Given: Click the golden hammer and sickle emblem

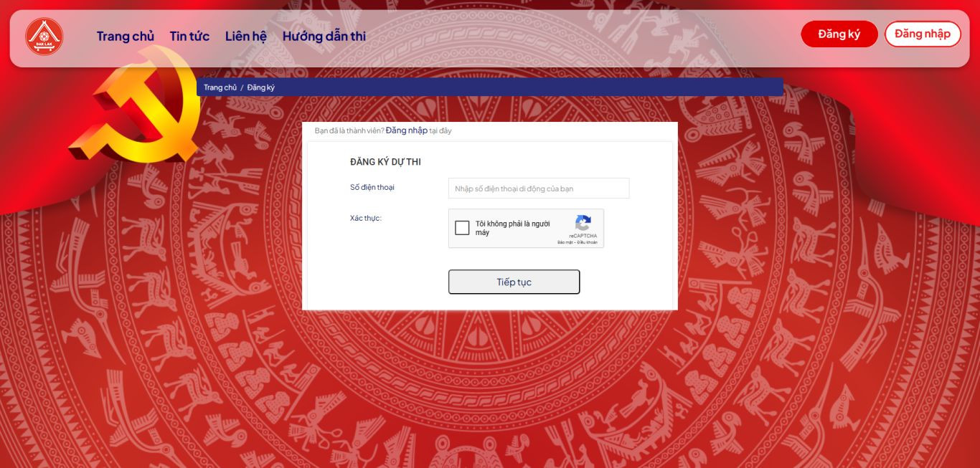Looking at the screenshot, I should 136,105.
